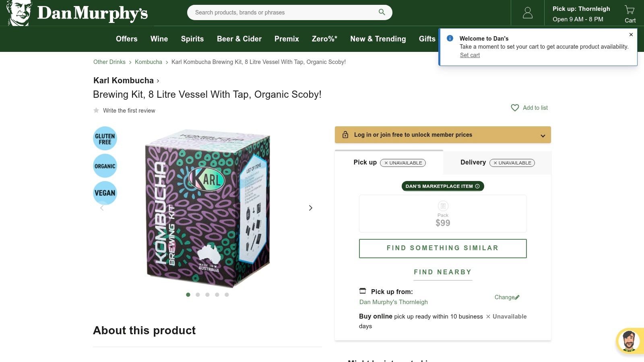Open the chat assistant avatar
This screenshot has width=644, height=362.
coord(630,341)
